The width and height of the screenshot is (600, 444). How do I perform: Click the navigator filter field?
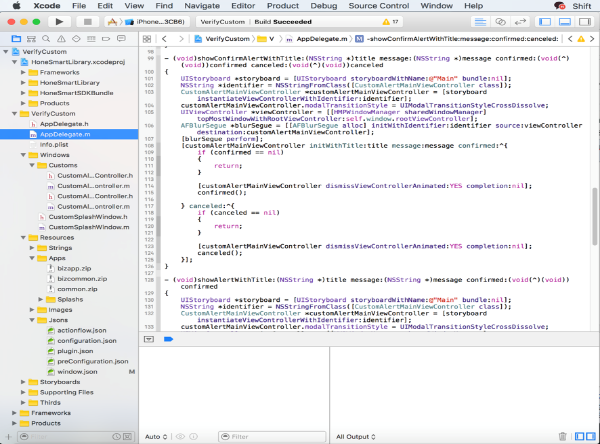(x=65, y=437)
